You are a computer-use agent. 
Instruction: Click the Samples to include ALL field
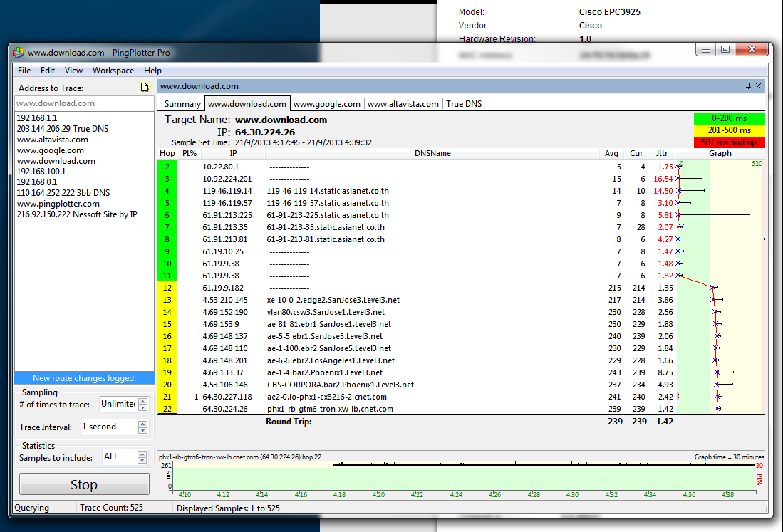[119, 457]
